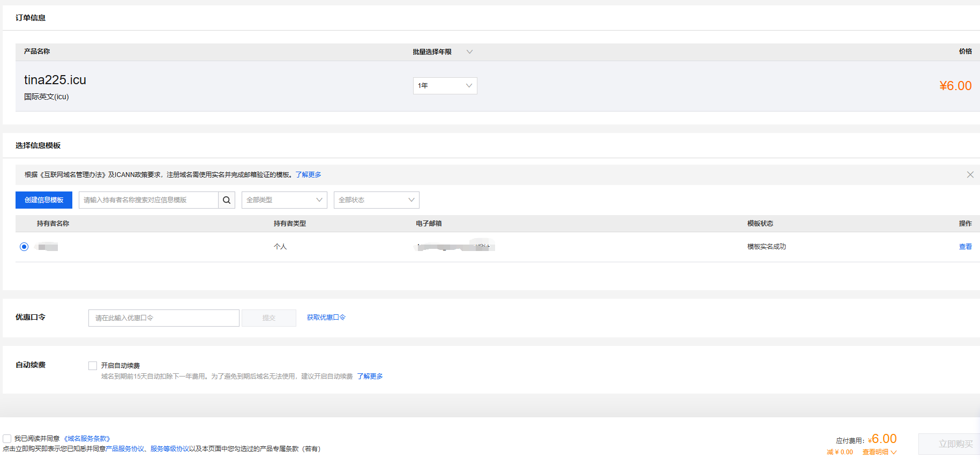Open the 服务等级协议 link
Viewport: 980px width, 465px height.
[x=169, y=449]
